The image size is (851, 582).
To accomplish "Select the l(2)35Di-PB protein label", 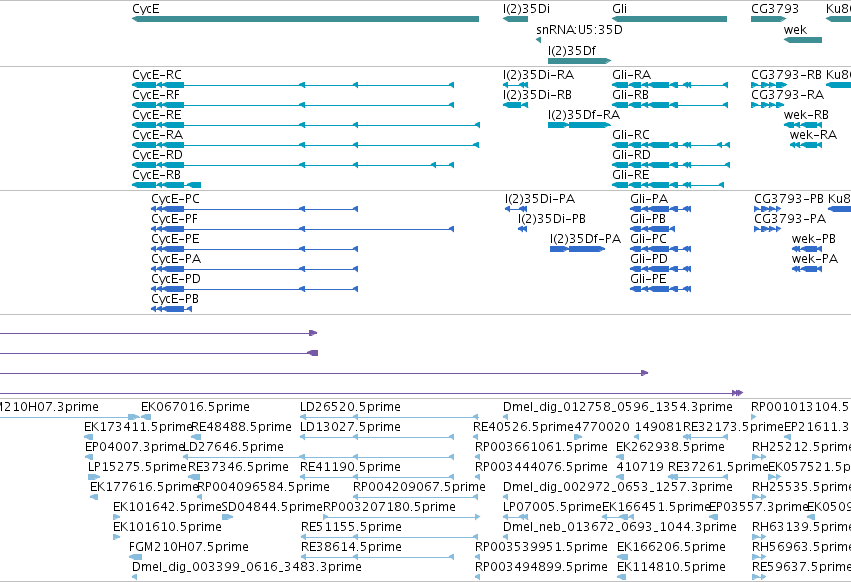I will (x=552, y=219).
